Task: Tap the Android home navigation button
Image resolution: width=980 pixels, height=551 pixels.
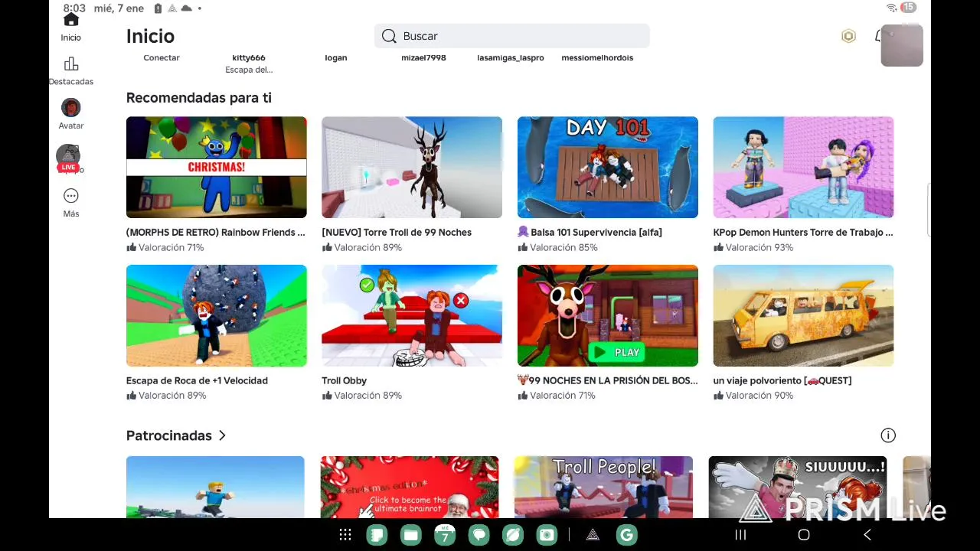Action: pos(804,535)
